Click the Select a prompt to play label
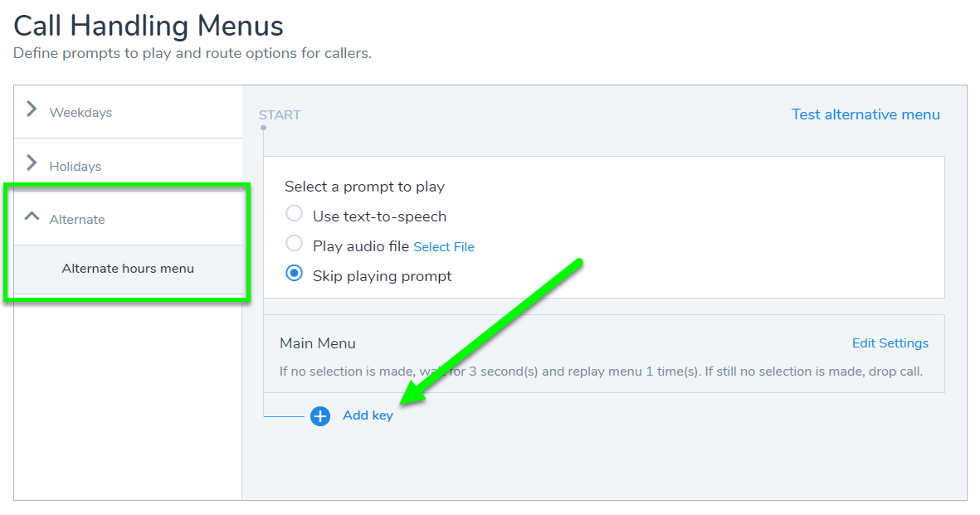The image size is (980, 515). [364, 187]
